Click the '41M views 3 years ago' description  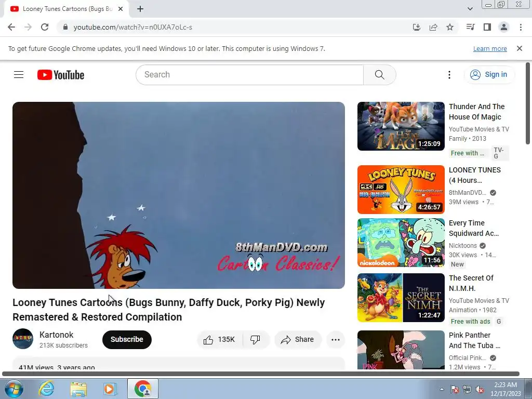(x=57, y=367)
